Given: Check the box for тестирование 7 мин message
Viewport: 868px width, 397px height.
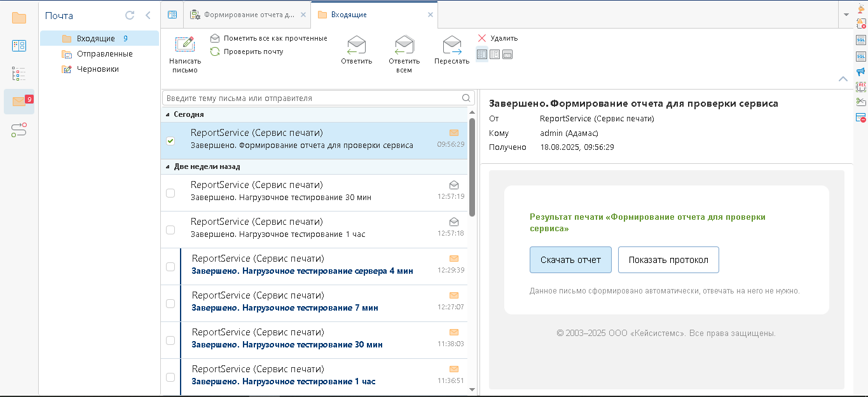Looking at the screenshot, I should (x=170, y=304).
